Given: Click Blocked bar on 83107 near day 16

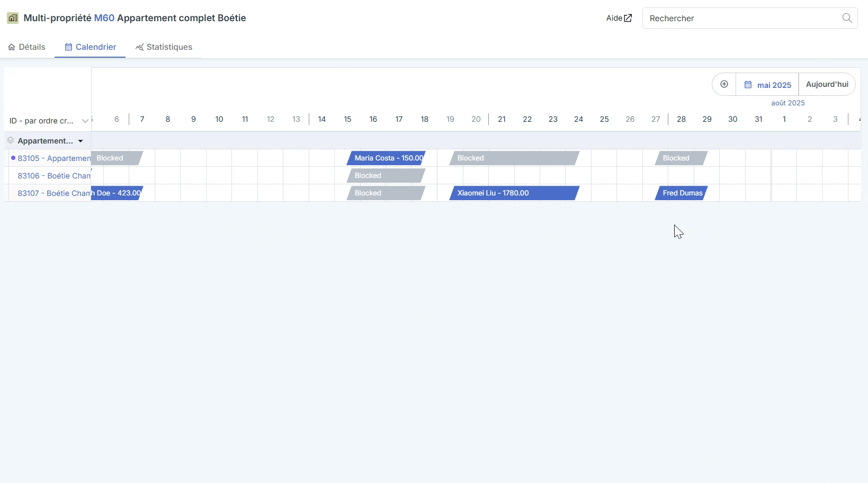Looking at the screenshot, I should tap(386, 193).
